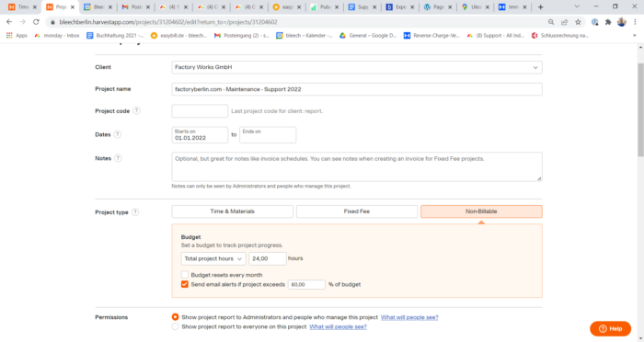Open the browser extensions puzzle icon
644x342 pixels.
[x=608, y=22]
